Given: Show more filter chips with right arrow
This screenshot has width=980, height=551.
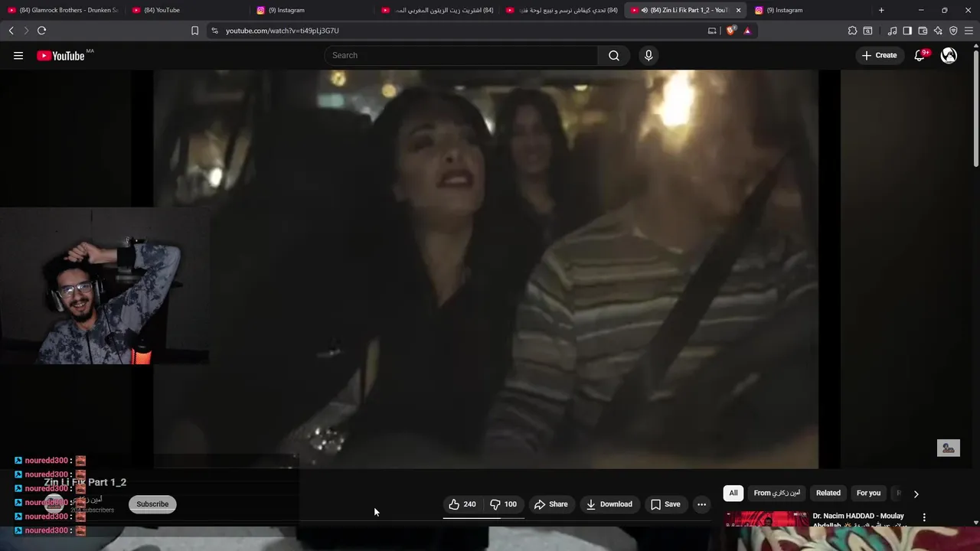Looking at the screenshot, I should tap(916, 494).
